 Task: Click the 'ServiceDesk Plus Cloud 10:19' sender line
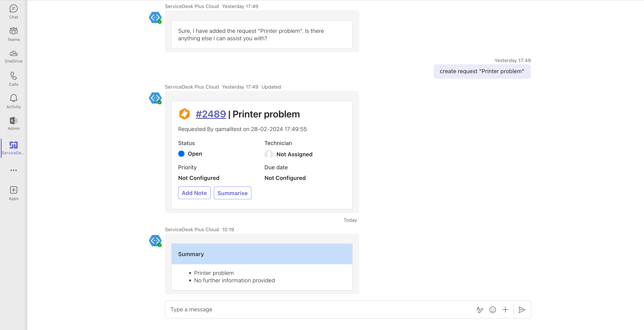tap(199, 229)
